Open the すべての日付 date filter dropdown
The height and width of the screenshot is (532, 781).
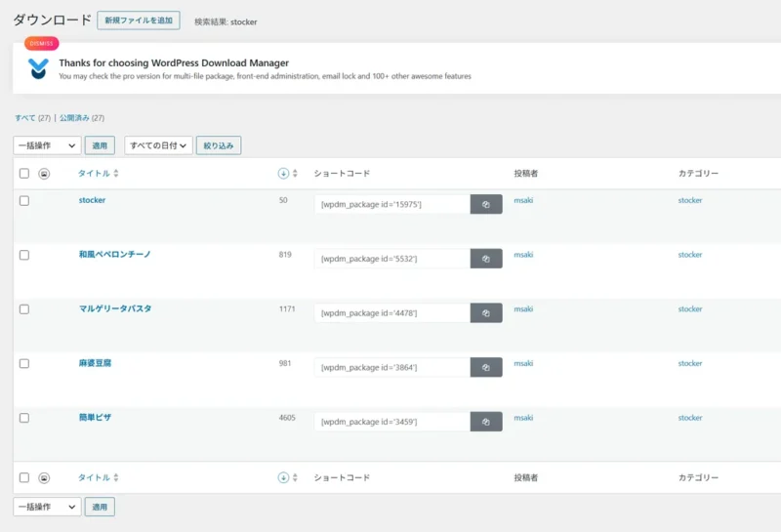[x=158, y=145]
